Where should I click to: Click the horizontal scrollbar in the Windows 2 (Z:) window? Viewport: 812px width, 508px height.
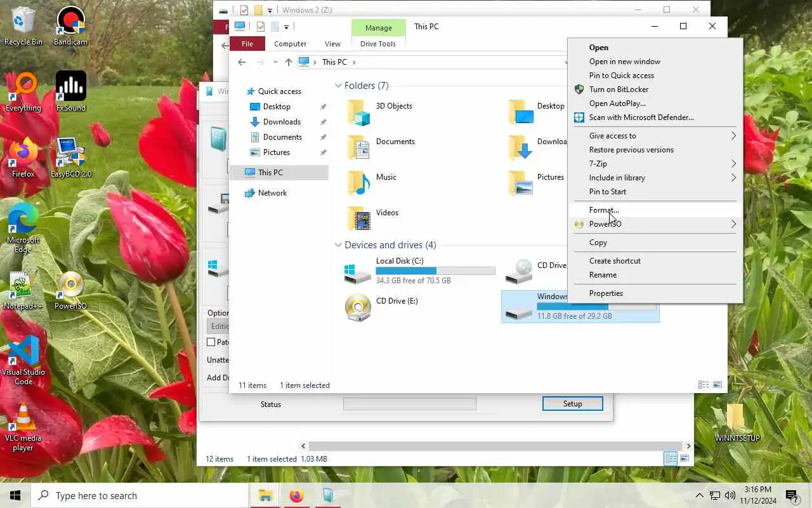(x=495, y=446)
